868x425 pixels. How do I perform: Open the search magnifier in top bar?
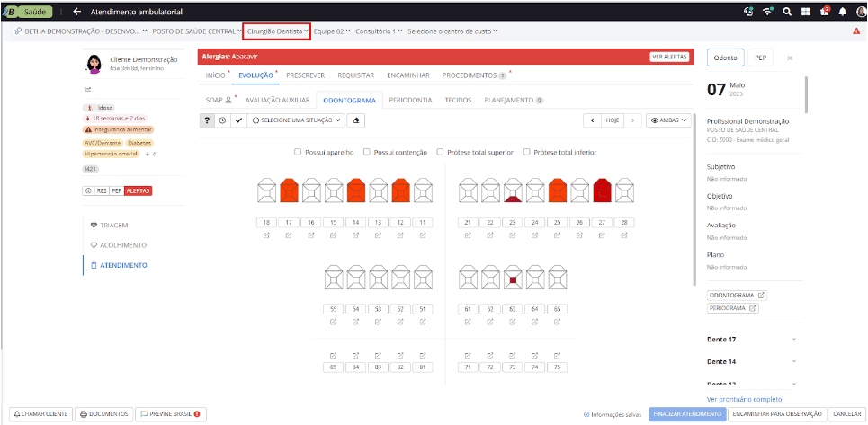[787, 12]
